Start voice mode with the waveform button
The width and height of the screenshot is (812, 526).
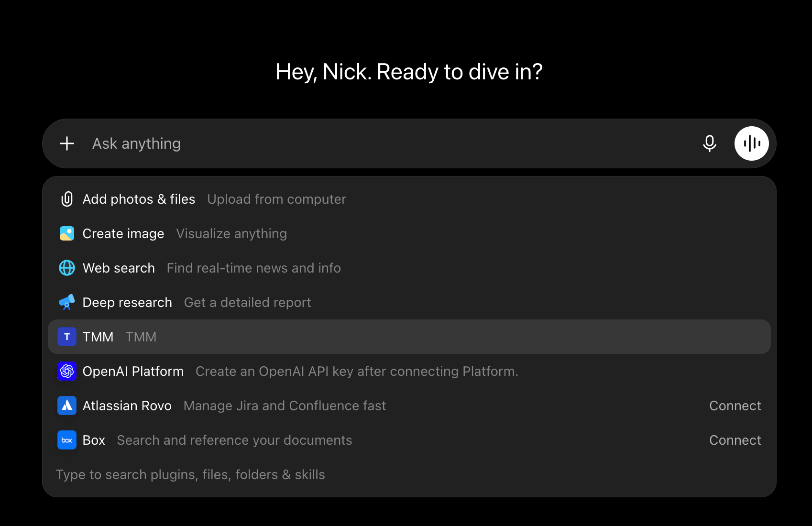[752, 143]
